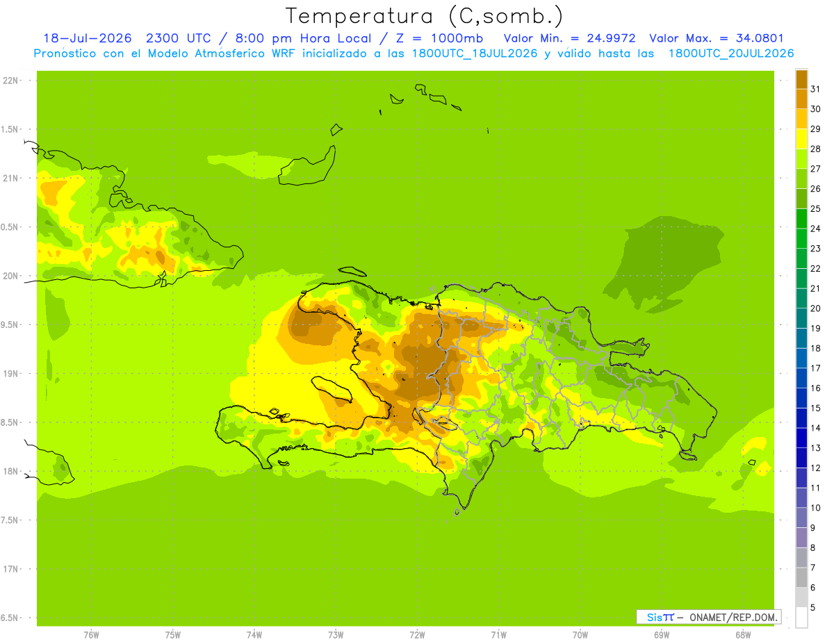The width and height of the screenshot is (834, 644).
Task: Click the "21N" latitude label
Action: pos(10,179)
